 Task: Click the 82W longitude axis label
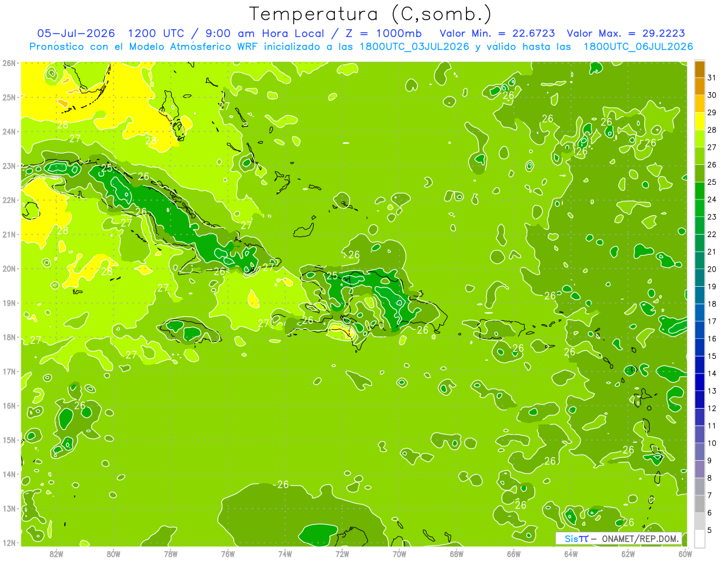(x=56, y=554)
